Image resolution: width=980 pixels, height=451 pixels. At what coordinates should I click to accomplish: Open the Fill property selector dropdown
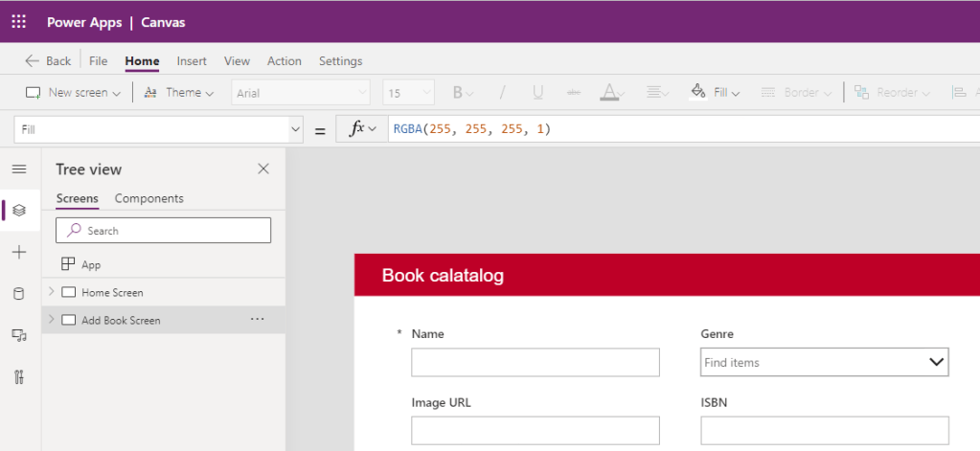tap(295, 129)
